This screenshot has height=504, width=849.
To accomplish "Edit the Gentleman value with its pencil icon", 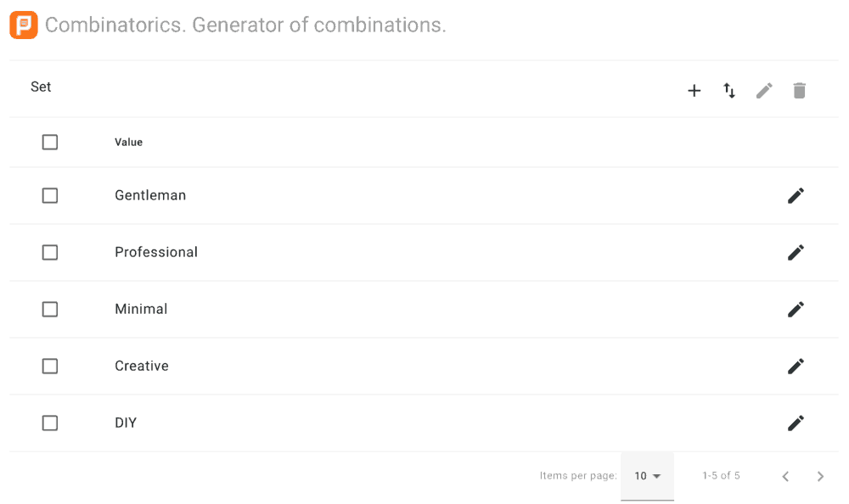I will point(796,195).
